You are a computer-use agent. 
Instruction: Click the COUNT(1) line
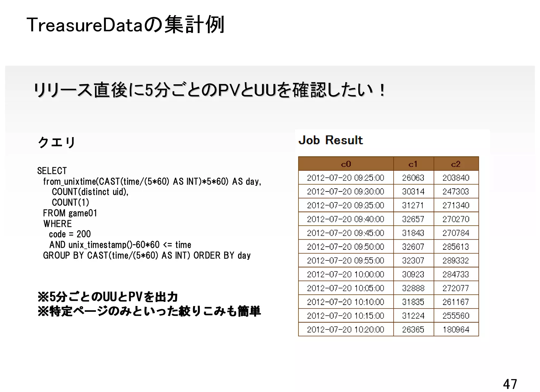coord(71,202)
